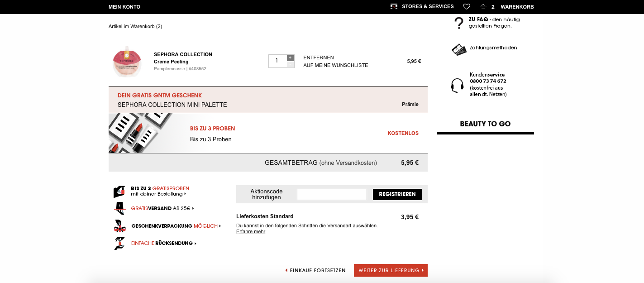Click the Kostenlos label for samples
644x283 pixels.
(x=403, y=133)
